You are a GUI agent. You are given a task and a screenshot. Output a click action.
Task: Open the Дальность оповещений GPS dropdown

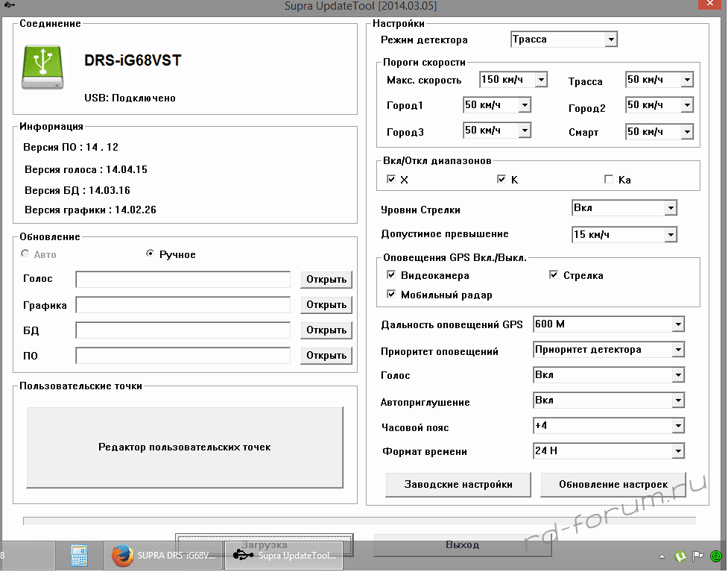click(609, 324)
